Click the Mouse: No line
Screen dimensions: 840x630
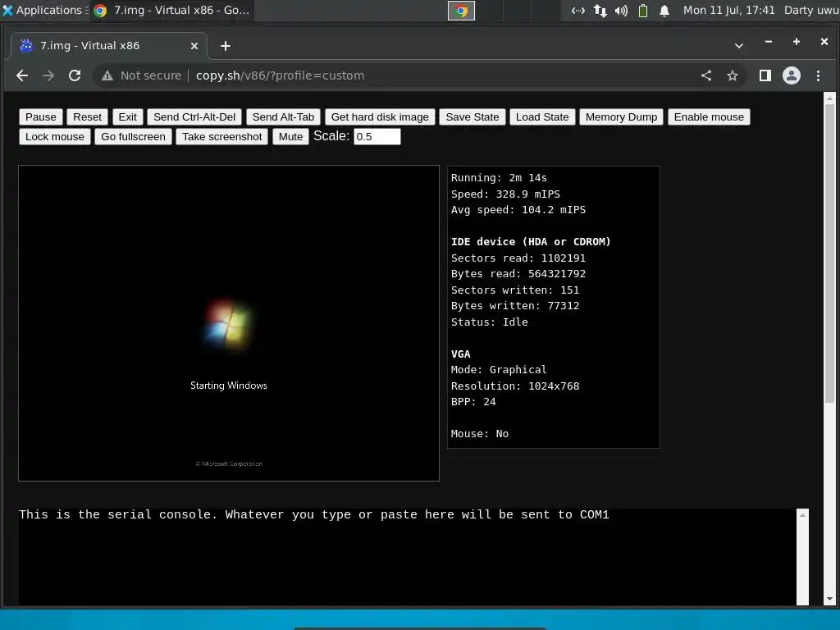[x=479, y=434]
